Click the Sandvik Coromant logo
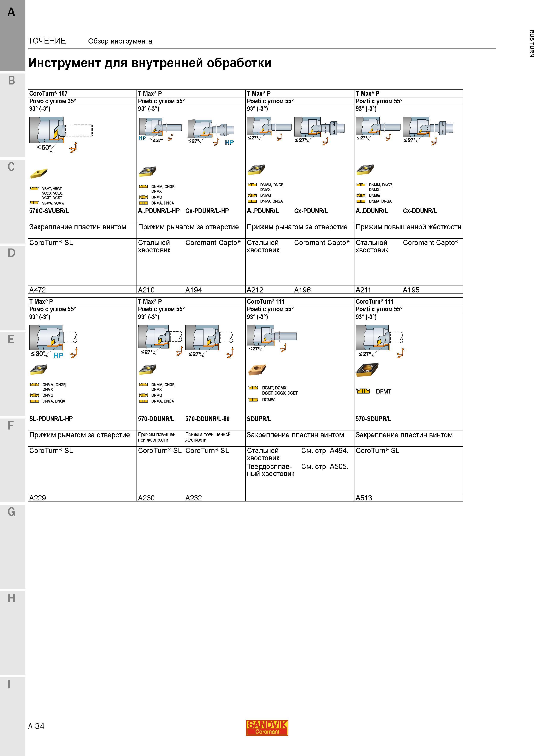Screen dimensions: 534x756 click(267, 727)
